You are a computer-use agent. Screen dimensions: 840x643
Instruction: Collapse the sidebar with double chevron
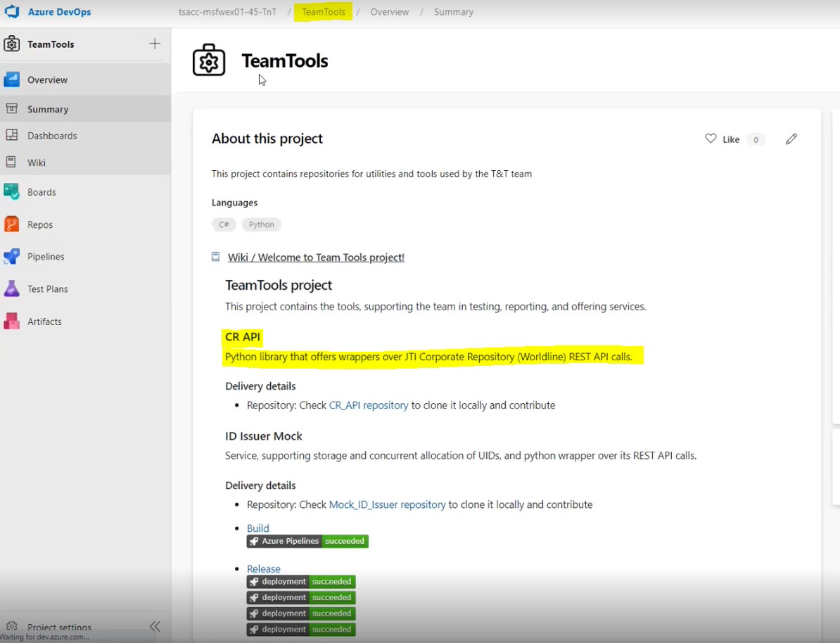pyautogui.click(x=155, y=626)
